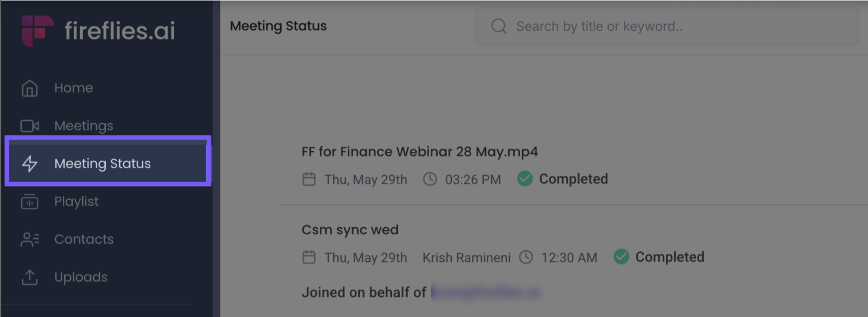Select the Meetings menu entry

coord(83,125)
